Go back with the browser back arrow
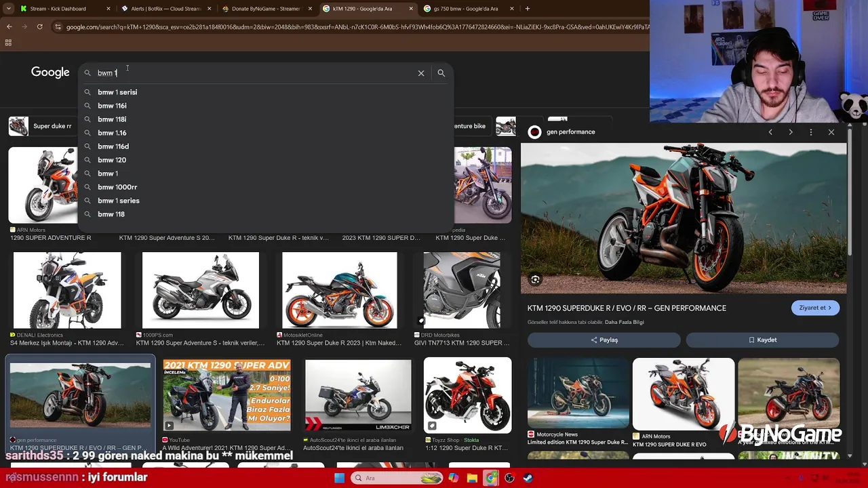The image size is (868, 488). [9, 26]
